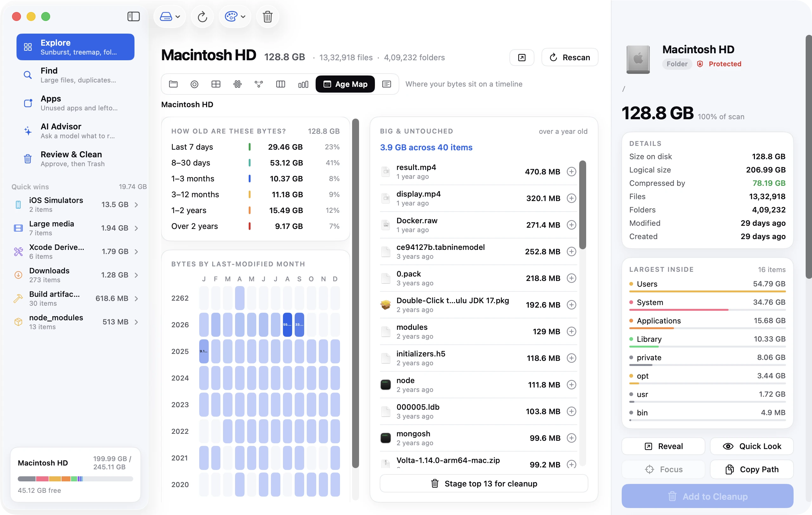
Task: Switch to the sunburst ring view icon
Action: pyautogui.click(x=194, y=84)
